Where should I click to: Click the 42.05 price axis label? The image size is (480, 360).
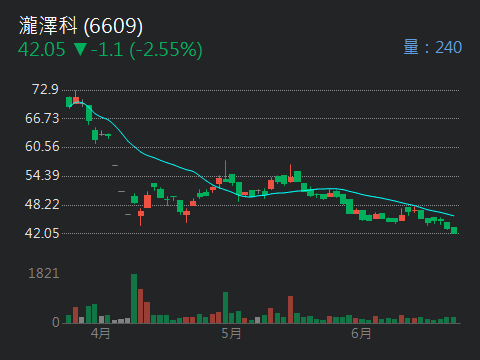tap(42, 233)
